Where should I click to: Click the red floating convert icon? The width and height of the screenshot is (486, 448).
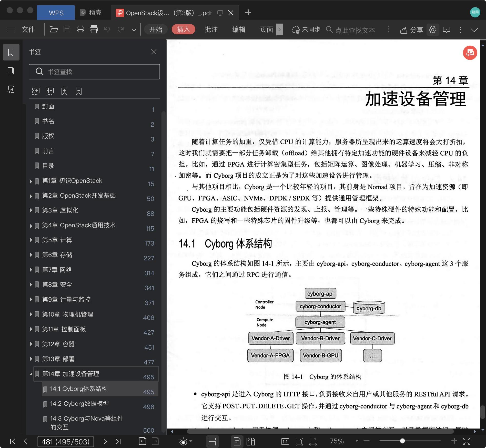click(x=470, y=53)
